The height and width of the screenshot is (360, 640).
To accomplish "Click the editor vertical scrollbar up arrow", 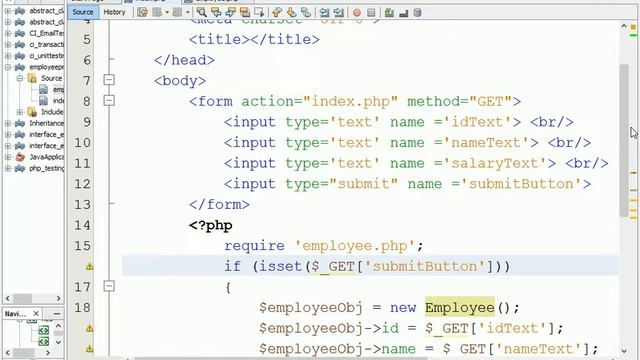I will (624, 26).
